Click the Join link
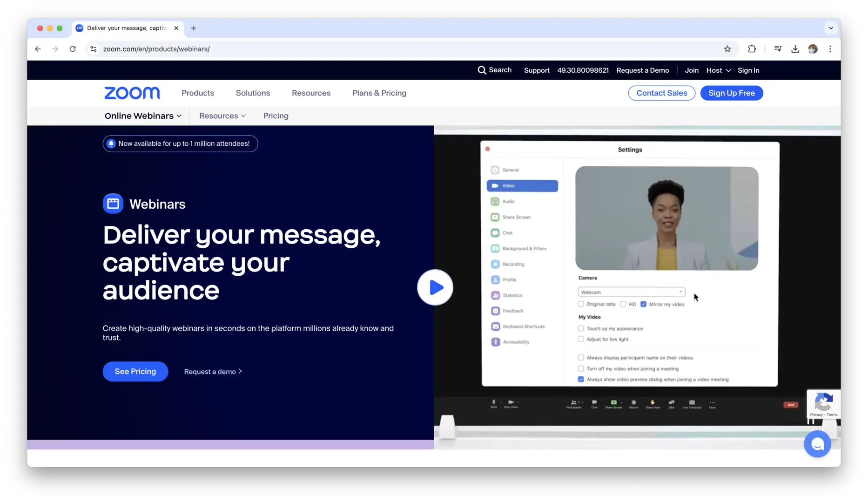The image size is (868, 503). point(692,70)
